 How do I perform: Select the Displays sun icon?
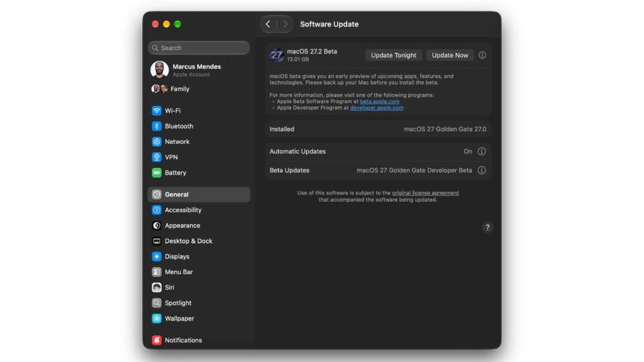(x=157, y=256)
